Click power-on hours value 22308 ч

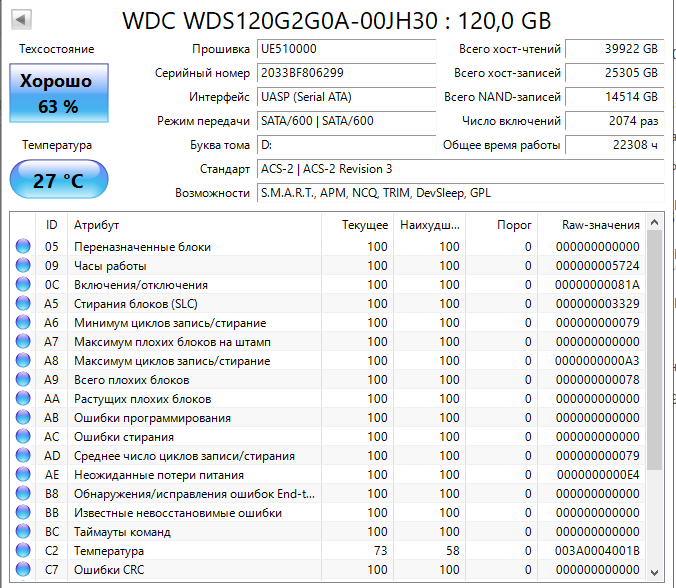click(614, 145)
